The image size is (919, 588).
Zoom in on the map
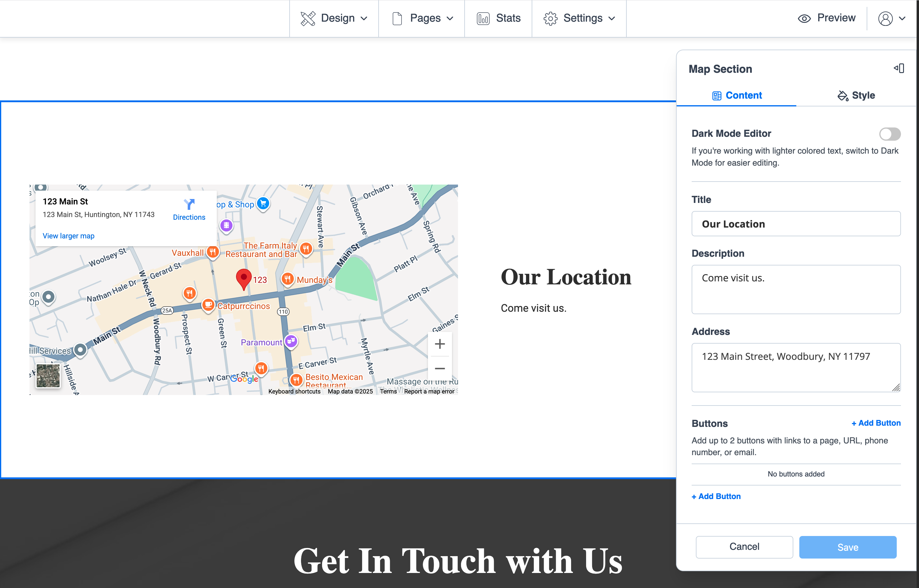tap(440, 344)
